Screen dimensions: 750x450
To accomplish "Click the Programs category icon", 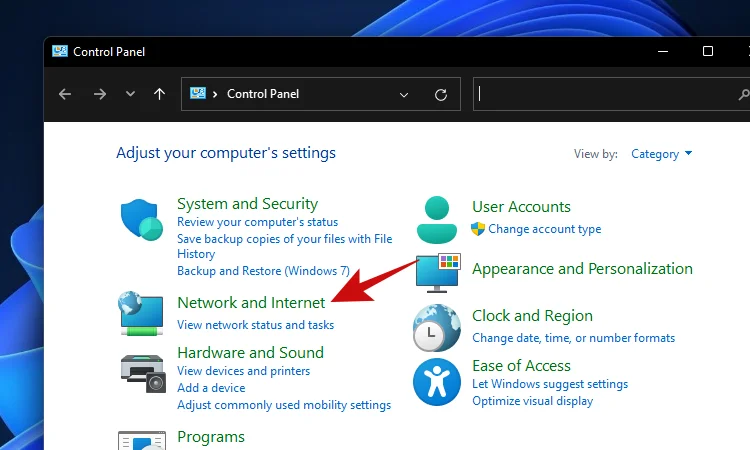I will click(x=142, y=440).
